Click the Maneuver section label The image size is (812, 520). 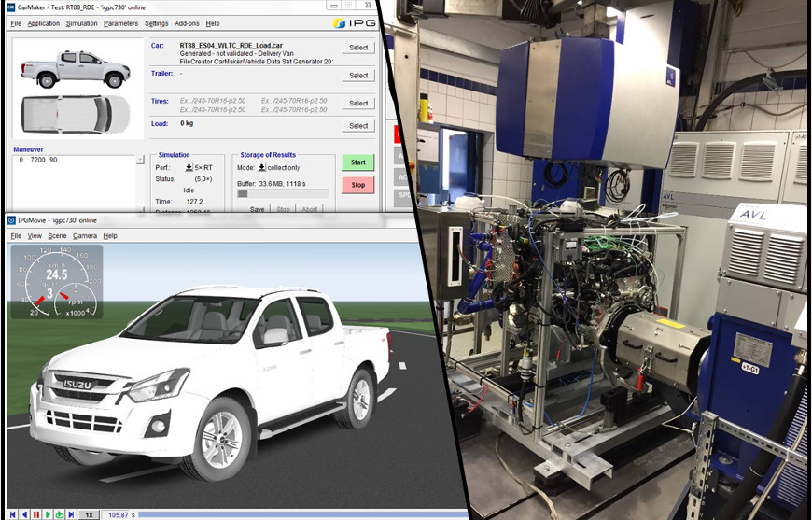pyautogui.click(x=29, y=149)
